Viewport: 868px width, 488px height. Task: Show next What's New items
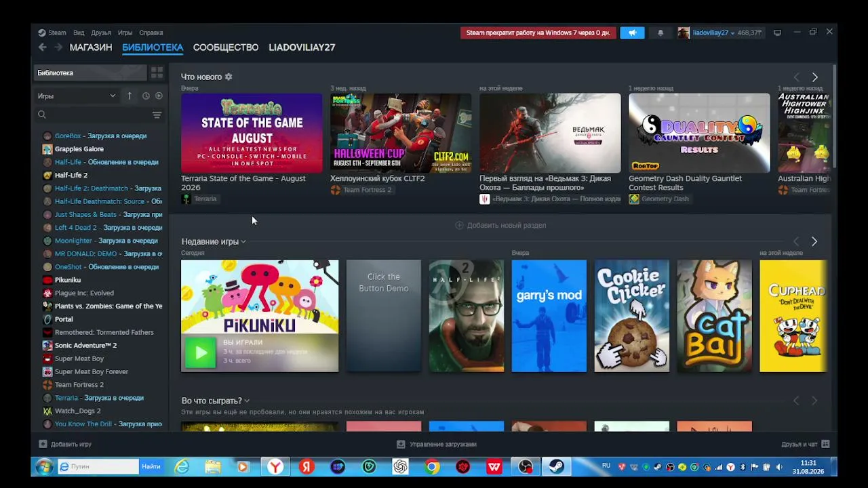coord(814,77)
